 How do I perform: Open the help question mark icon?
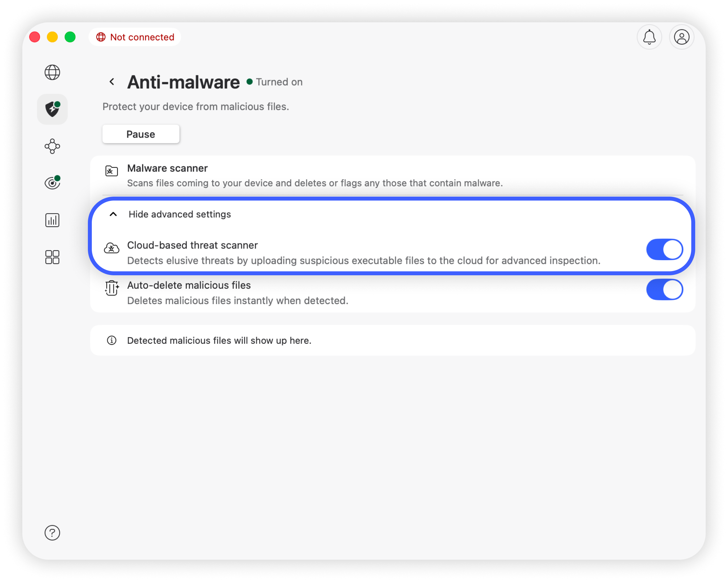pos(52,533)
